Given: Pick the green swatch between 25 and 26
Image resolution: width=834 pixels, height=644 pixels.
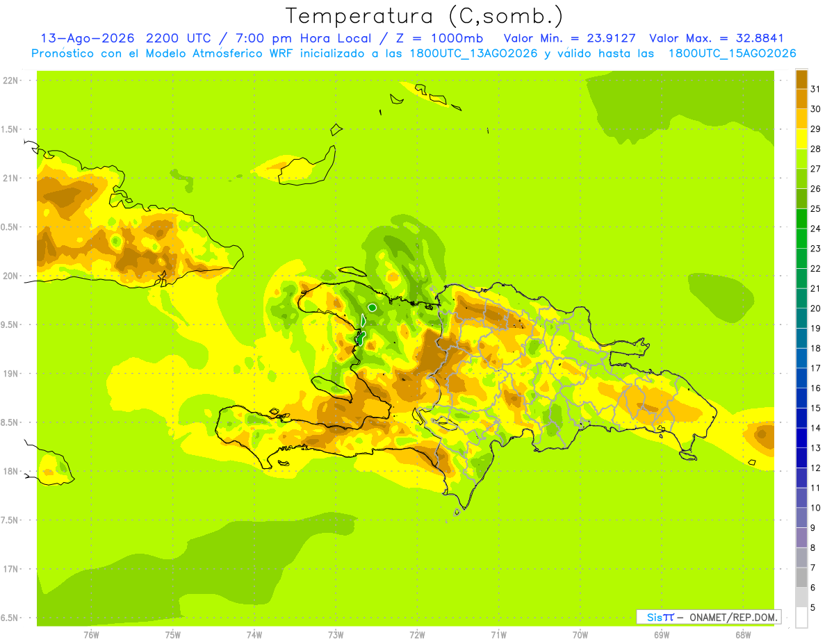Looking at the screenshot, I should pos(801,199).
